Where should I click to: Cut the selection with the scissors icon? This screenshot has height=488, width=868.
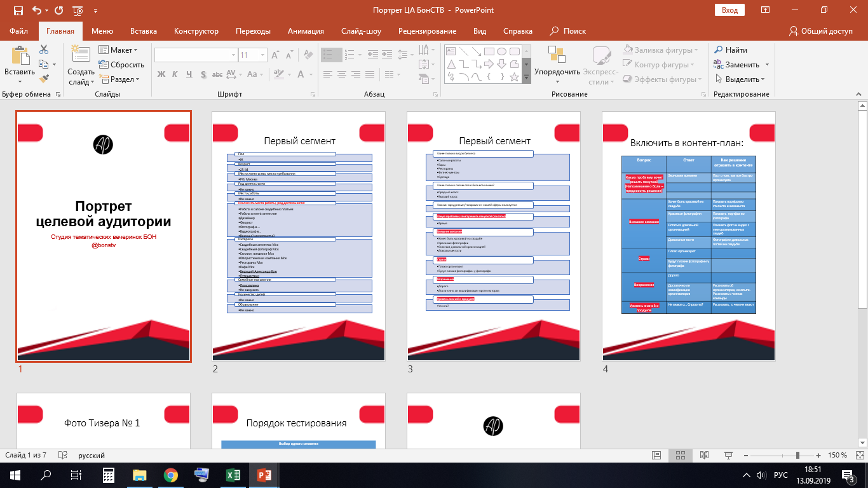[44, 50]
